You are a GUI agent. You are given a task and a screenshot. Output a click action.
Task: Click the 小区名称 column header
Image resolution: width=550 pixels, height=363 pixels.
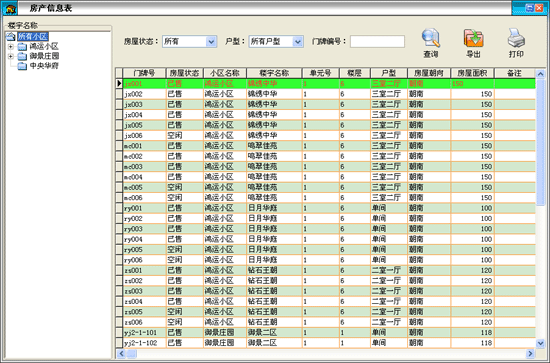pos(225,73)
